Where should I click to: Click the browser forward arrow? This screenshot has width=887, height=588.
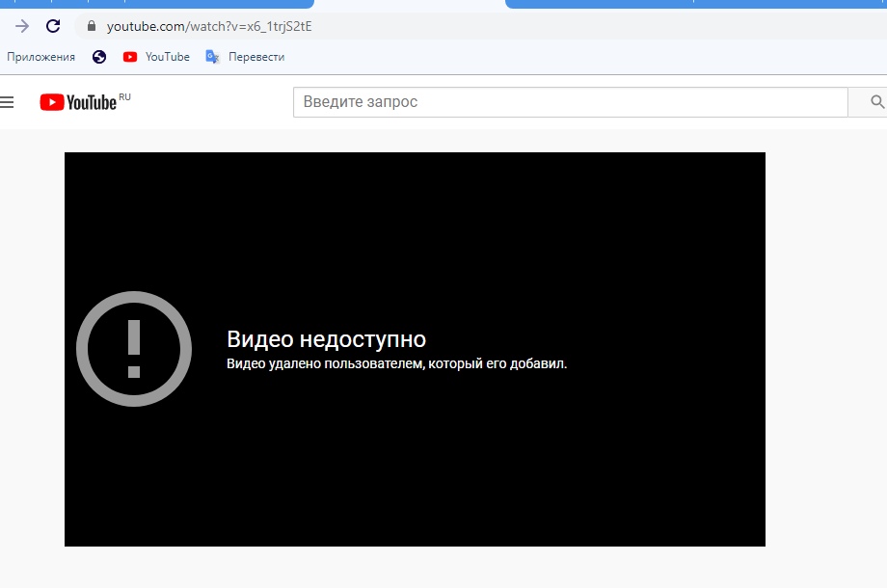pyautogui.click(x=21, y=26)
